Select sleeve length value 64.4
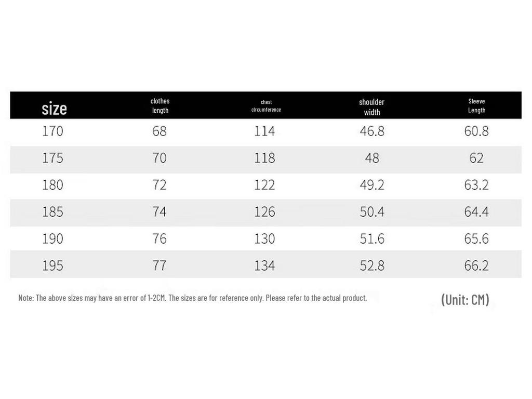This screenshot has height=399, width=532. 476,212
